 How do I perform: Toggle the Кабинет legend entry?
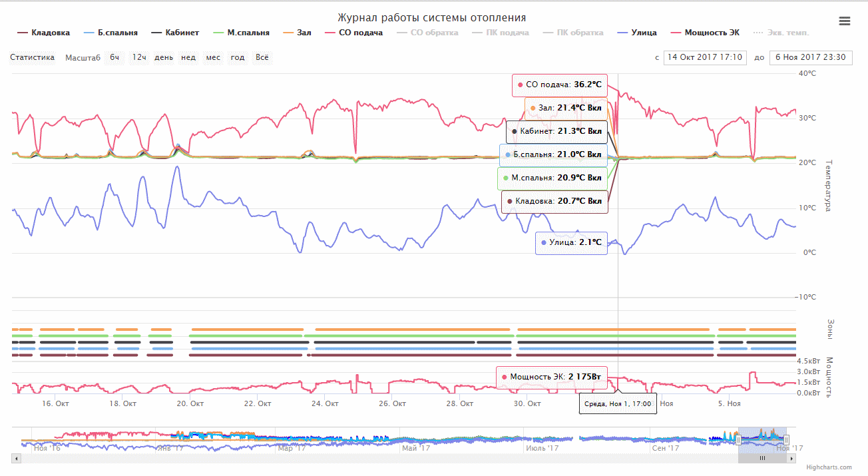175,33
